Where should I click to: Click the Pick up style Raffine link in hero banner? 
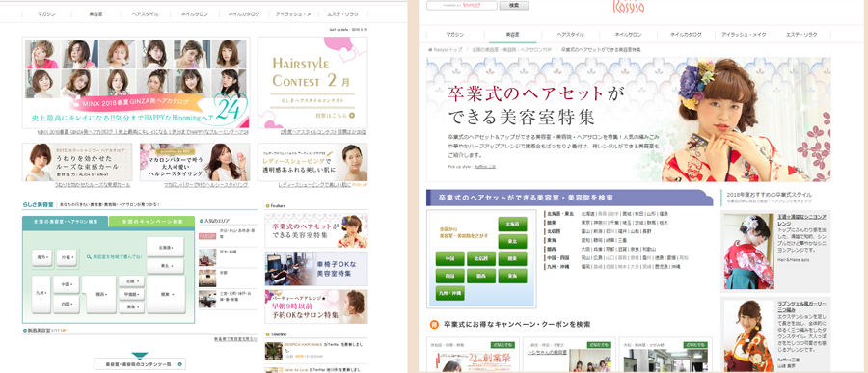[484, 166]
